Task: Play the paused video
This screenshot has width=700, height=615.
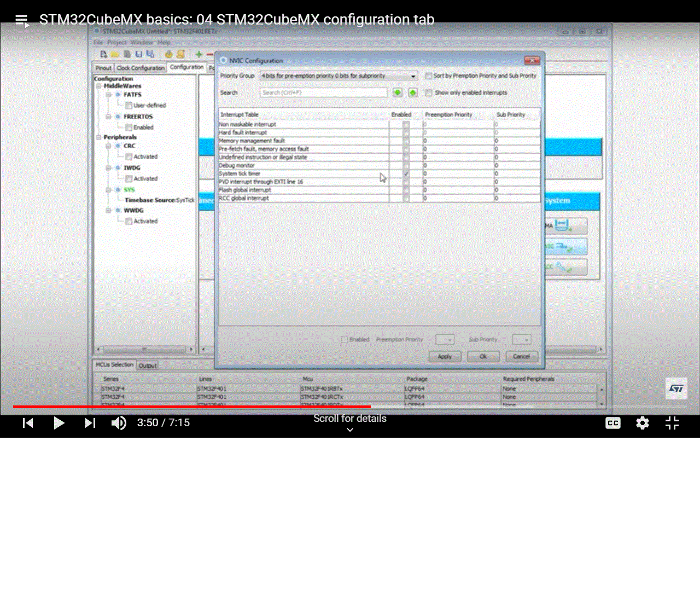Action: click(x=59, y=423)
